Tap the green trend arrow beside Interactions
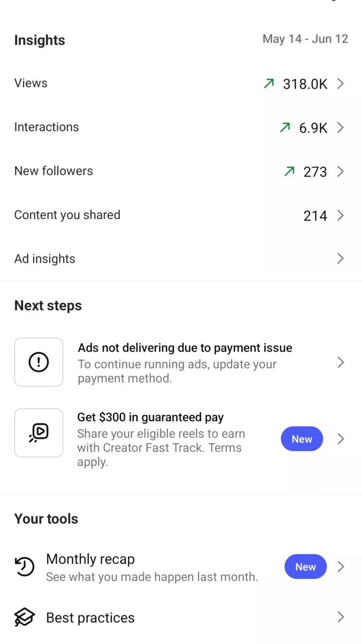This screenshot has height=644, width=362. 285,128
